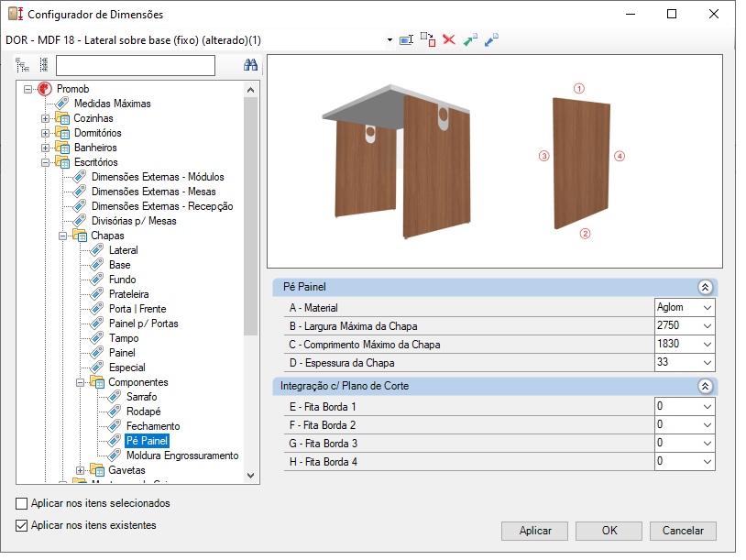746x560 pixels.
Task: Click the tag icon beside Fundo
Action: (x=97, y=280)
